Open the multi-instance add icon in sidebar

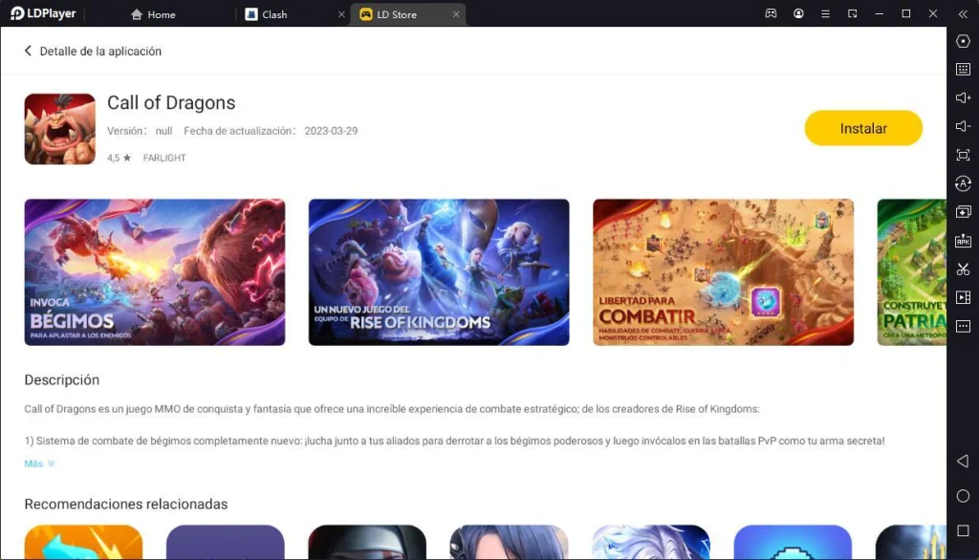[x=963, y=212]
